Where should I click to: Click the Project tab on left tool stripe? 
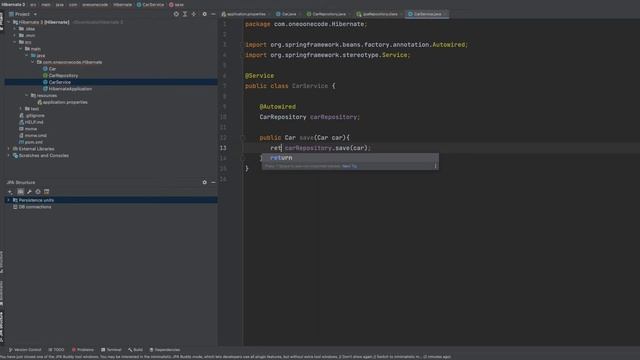pyautogui.click(x=2, y=21)
